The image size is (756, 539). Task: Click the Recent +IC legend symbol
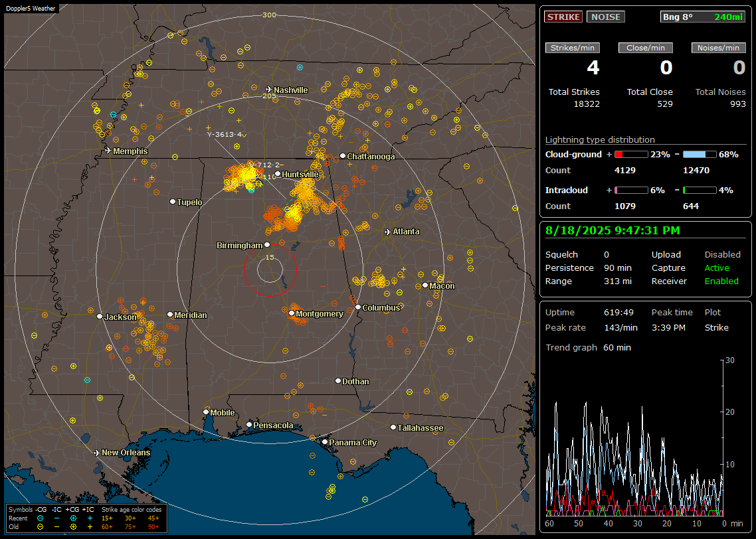pyautogui.click(x=90, y=518)
